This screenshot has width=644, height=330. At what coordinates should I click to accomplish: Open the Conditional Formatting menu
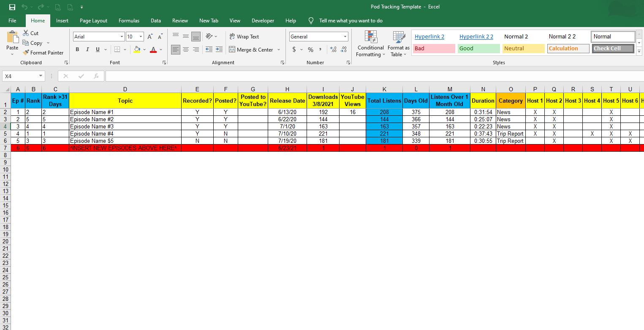click(370, 44)
